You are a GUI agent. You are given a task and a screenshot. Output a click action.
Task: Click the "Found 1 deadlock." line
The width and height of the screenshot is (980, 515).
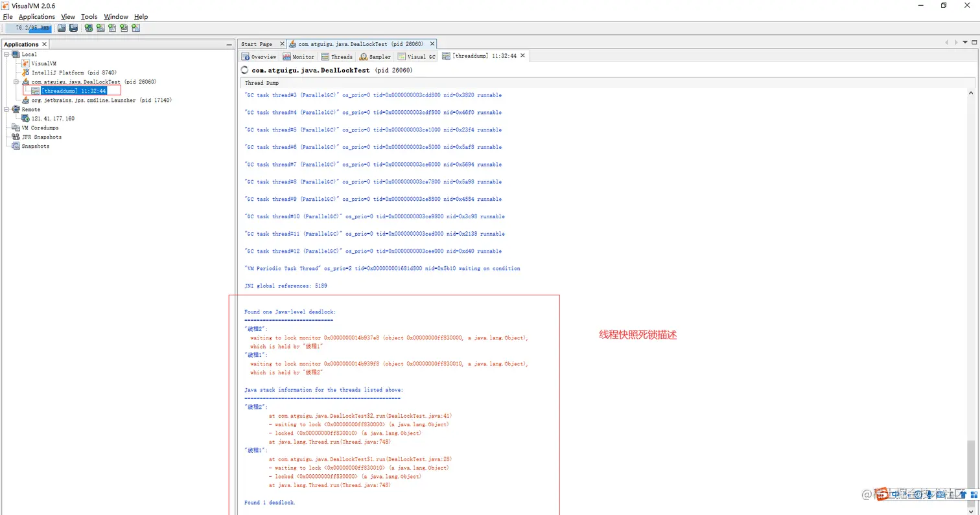[270, 503]
